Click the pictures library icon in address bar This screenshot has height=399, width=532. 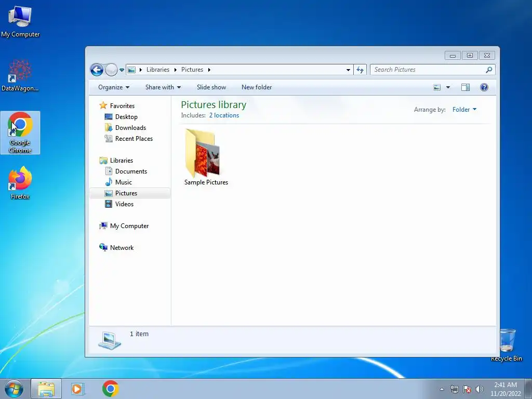(131, 70)
